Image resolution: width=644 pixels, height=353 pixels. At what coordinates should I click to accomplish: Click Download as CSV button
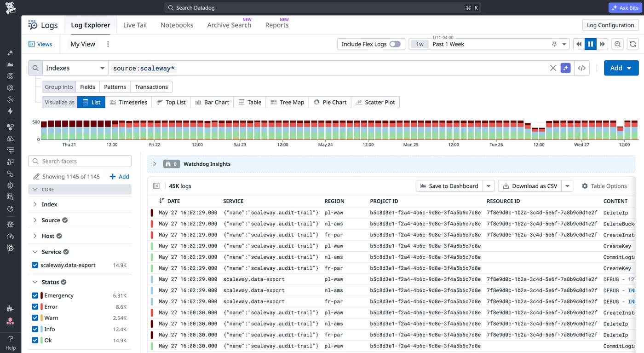[x=530, y=186]
